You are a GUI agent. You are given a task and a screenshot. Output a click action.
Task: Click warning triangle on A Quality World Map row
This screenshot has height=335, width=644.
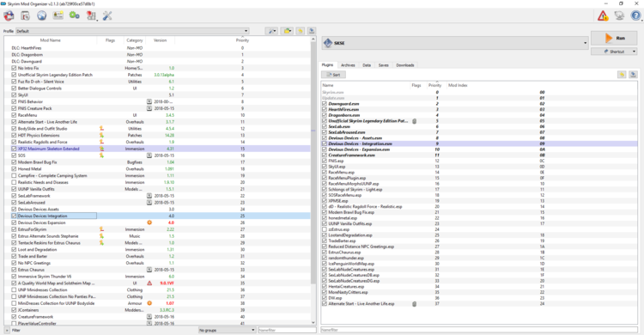[149, 283]
